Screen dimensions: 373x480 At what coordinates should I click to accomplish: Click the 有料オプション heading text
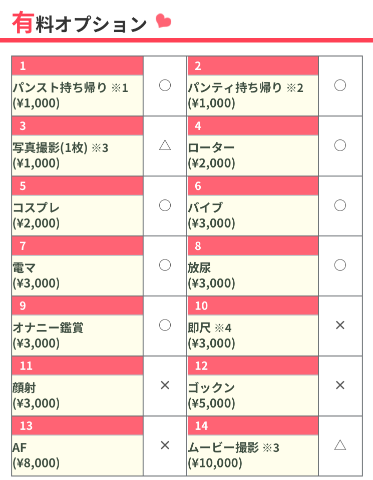[x=79, y=23]
